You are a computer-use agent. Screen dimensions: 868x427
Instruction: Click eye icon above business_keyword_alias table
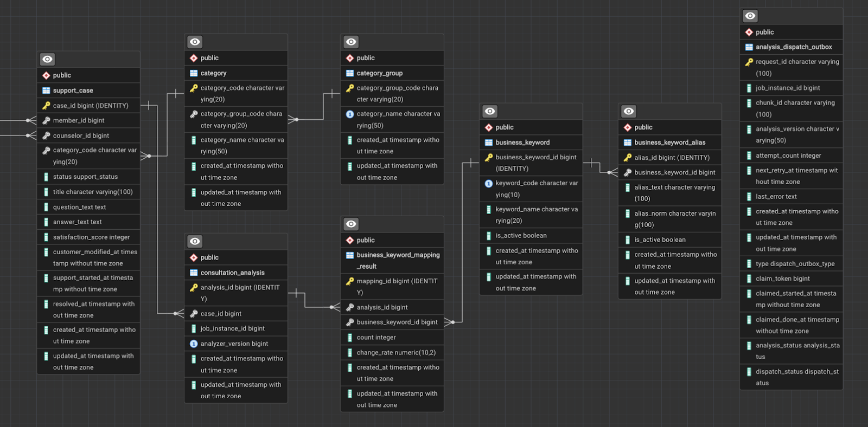tap(629, 111)
